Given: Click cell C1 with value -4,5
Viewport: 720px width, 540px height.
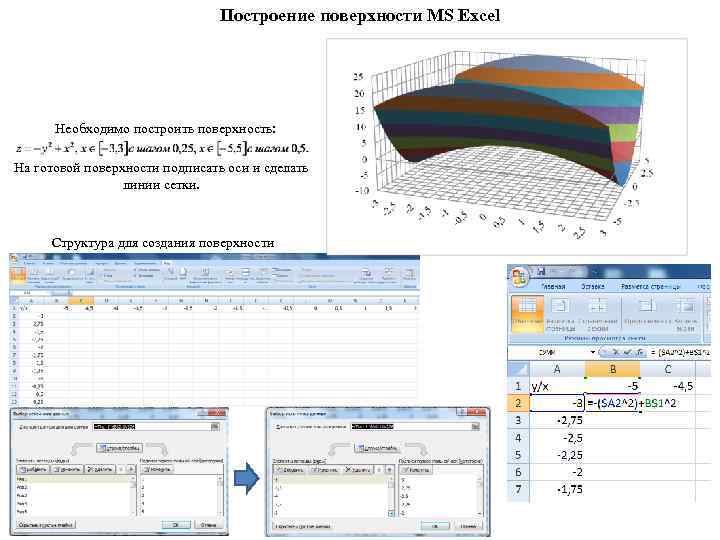Looking at the screenshot, I should [x=668, y=386].
